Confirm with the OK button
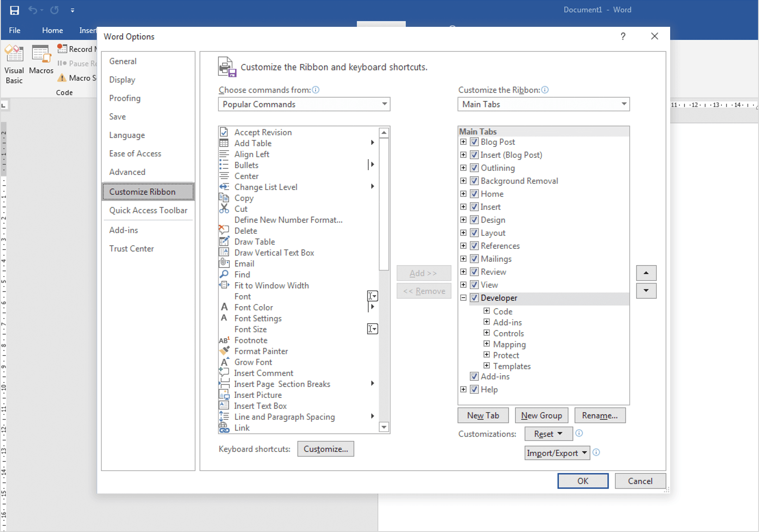This screenshot has width=759, height=532. coord(583,481)
